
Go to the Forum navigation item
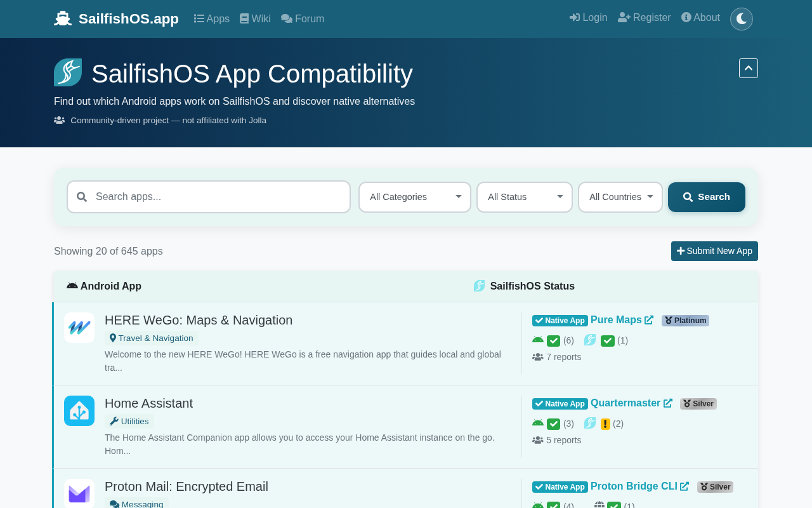pyautogui.click(x=303, y=19)
